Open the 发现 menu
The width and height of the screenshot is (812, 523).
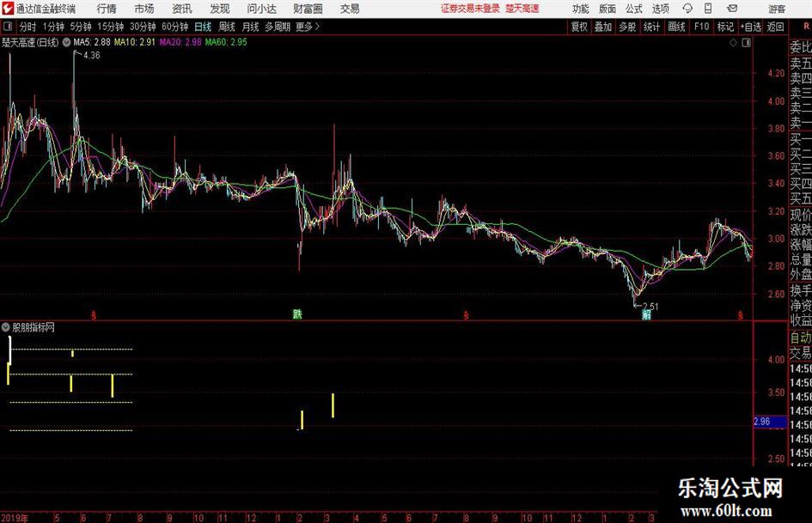coord(220,9)
